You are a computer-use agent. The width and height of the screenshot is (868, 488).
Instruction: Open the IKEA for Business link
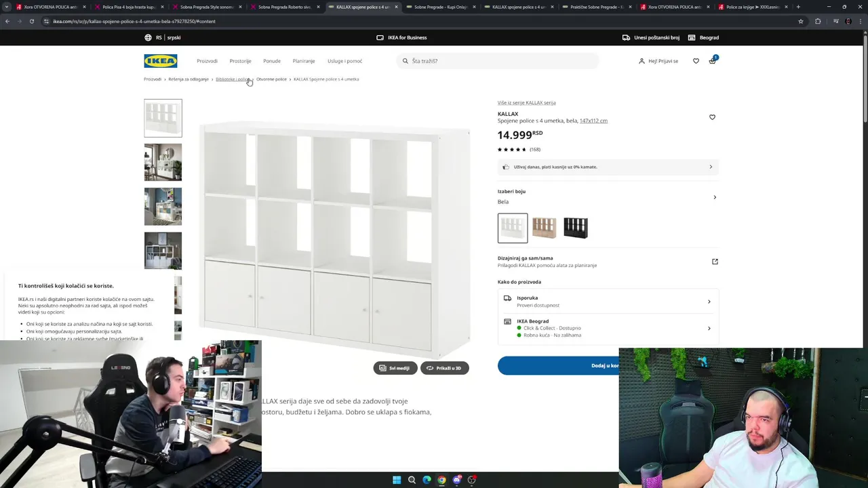[x=401, y=38]
